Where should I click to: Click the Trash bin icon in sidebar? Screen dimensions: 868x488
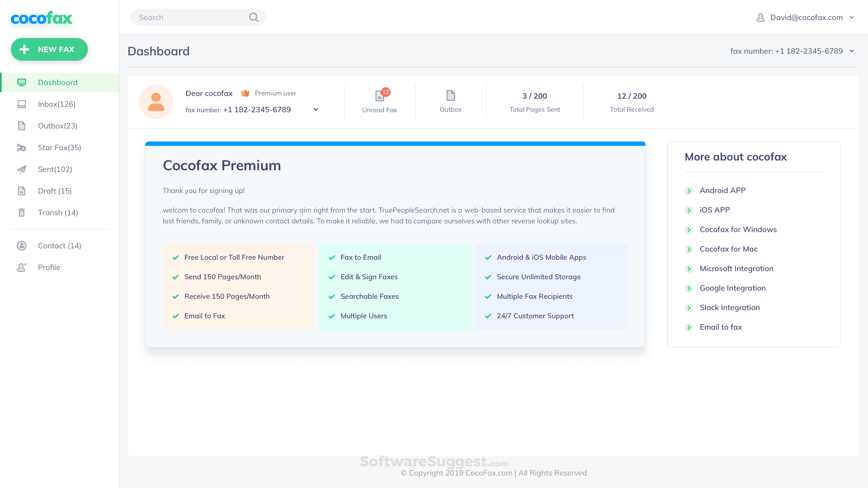pyautogui.click(x=22, y=213)
